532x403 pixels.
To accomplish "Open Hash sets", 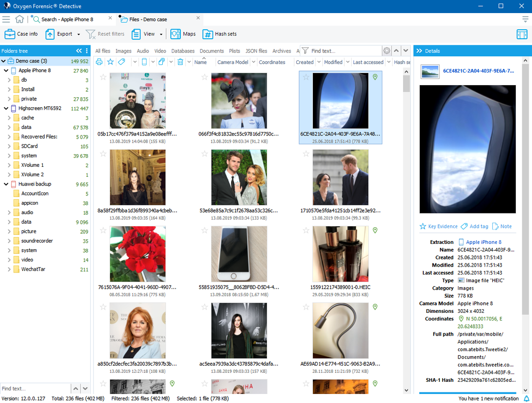I will [x=220, y=34].
